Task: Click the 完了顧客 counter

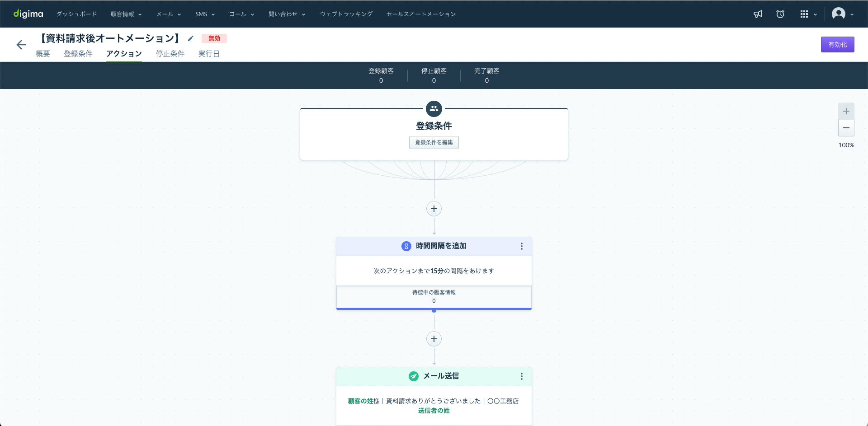Action: click(x=487, y=75)
